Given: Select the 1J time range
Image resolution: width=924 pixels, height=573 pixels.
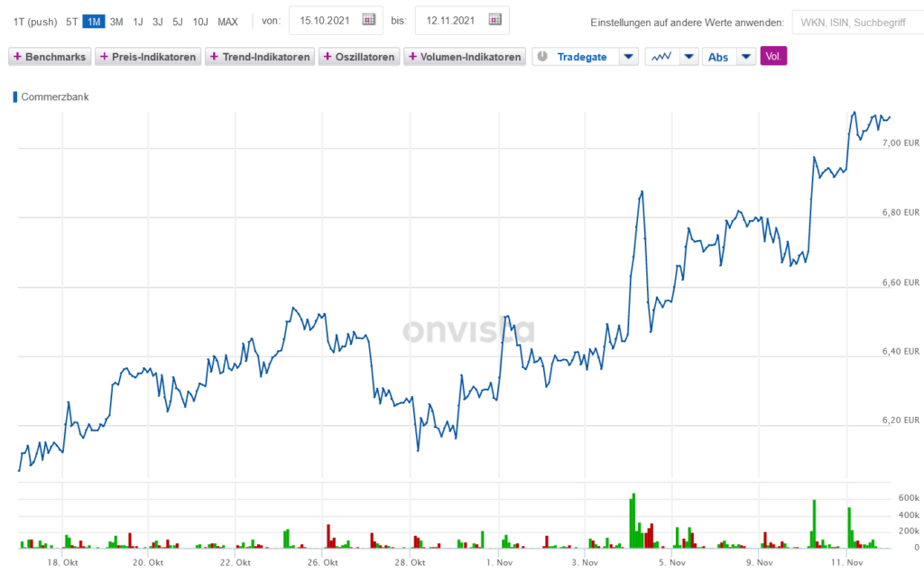Looking at the screenshot, I should pos(138,22).
